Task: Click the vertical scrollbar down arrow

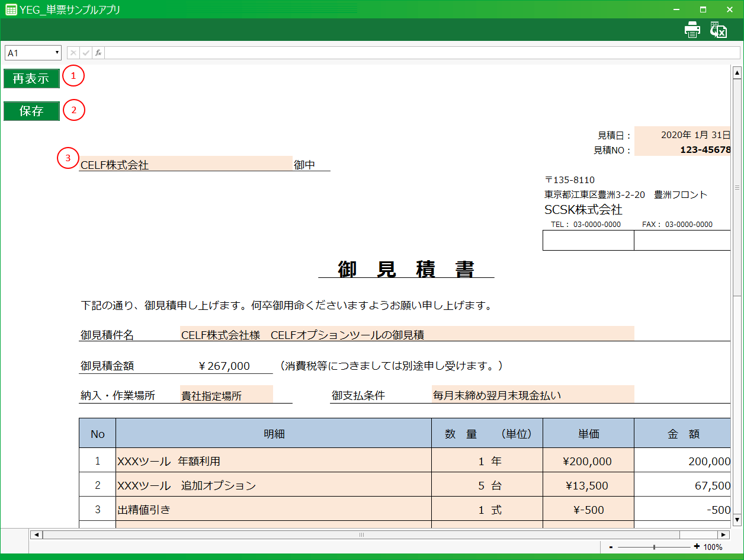Action: [x=737, y=520]
